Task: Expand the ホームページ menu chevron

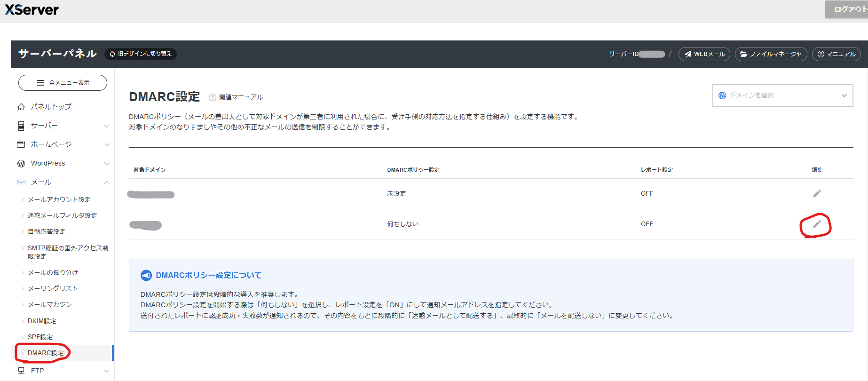Action: (x=106, y=144)
